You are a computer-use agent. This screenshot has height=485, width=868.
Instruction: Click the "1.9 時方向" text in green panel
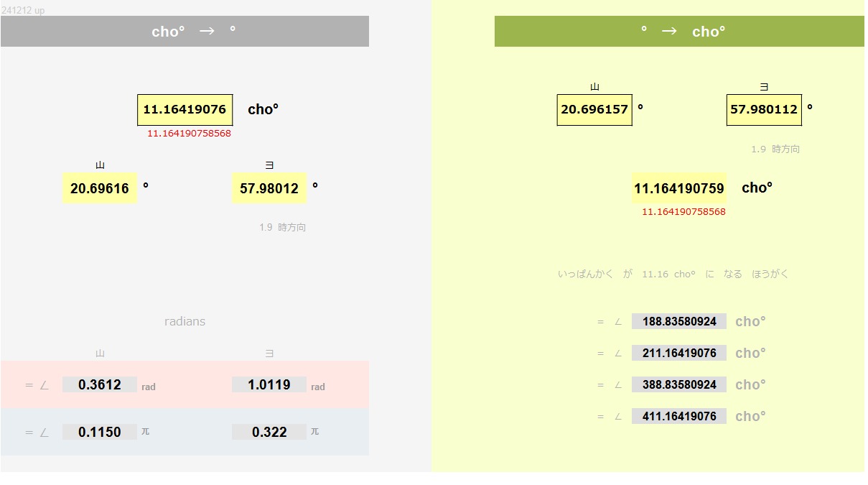coord(775,149)
